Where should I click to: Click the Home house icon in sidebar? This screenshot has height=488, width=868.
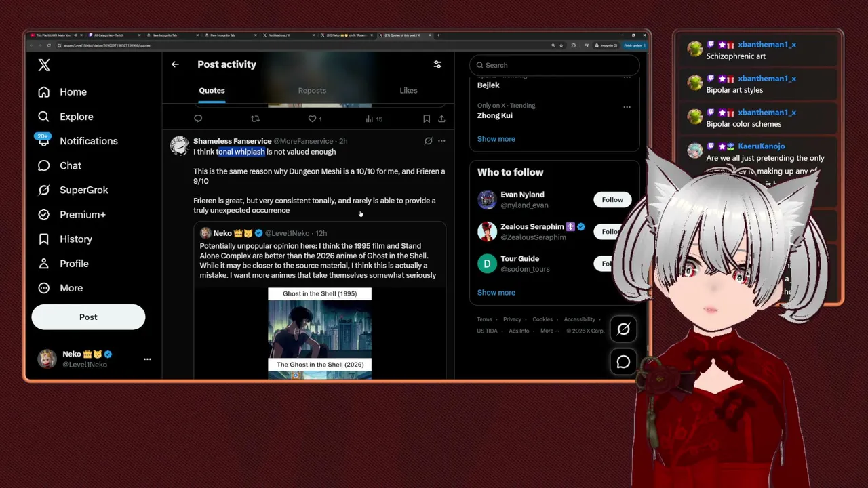[x=44, y=92]
